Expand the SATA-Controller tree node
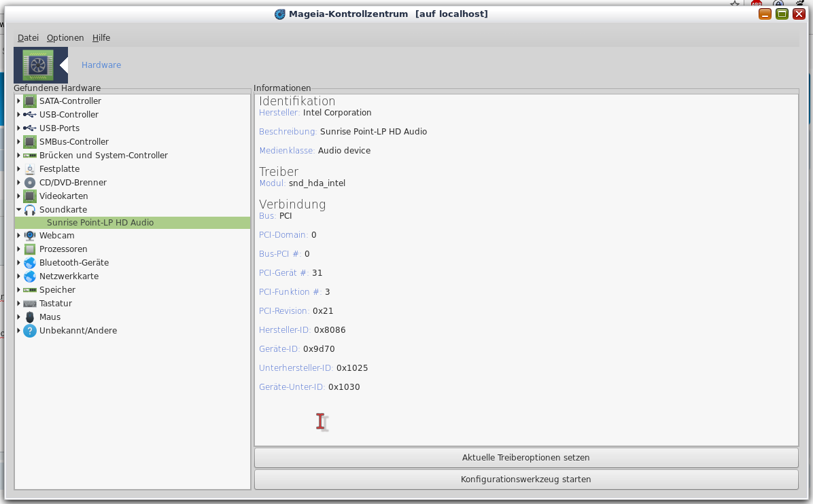 (x=18, y=101)
